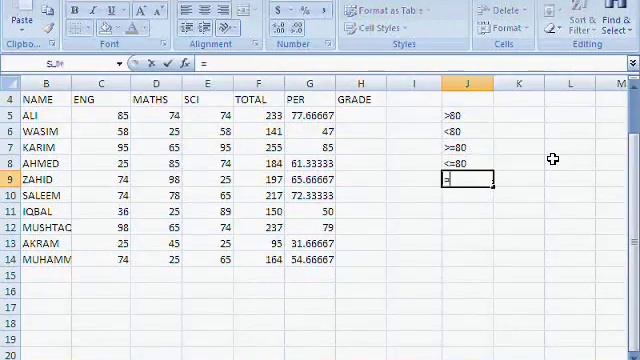Open Delete cells dropdown
This screenshot has width=640, height=360.
click(502, 11)
